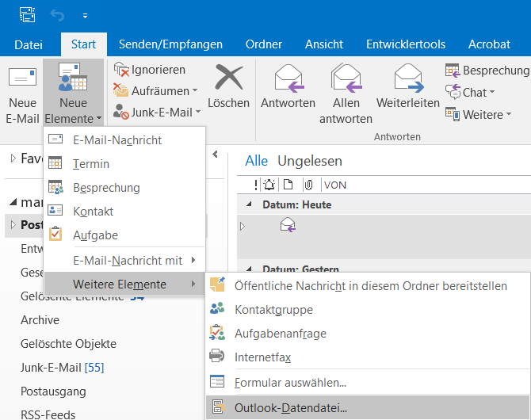
Task: Choose Termin in Neue Elemente menu
Action: [x=124, y=163]
